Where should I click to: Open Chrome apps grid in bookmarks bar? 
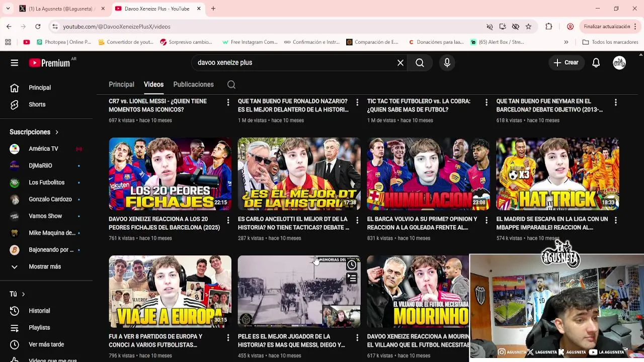pos(8,42)
